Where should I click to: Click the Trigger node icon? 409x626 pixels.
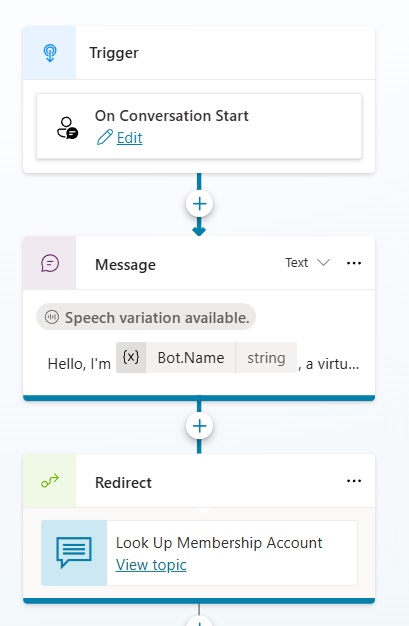(50, 53)
